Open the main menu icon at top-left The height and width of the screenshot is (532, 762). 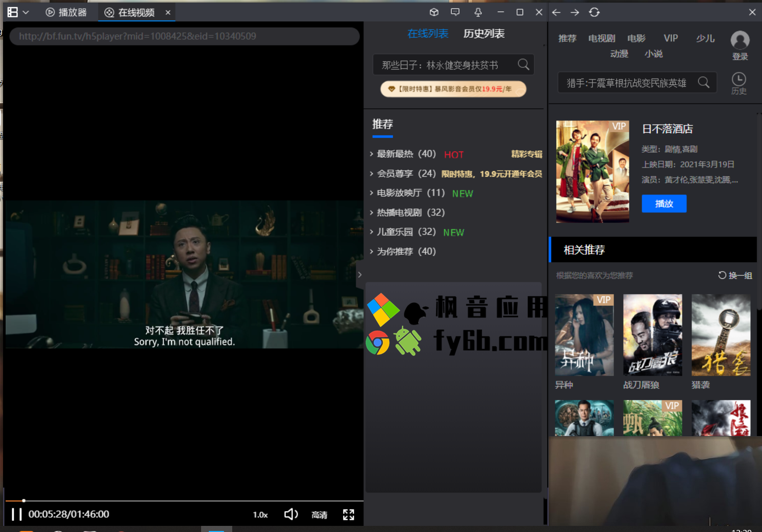tap(13, 12)
